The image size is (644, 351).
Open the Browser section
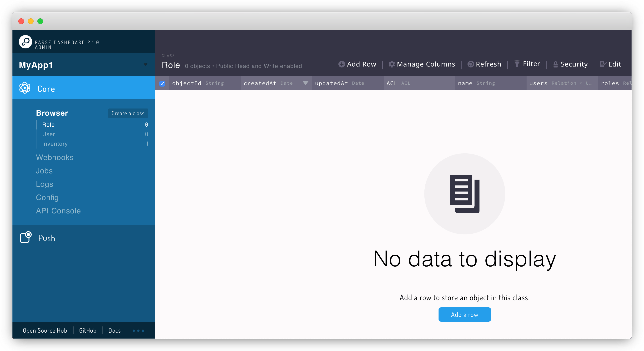pyautogui.click(x=52, y=113)
